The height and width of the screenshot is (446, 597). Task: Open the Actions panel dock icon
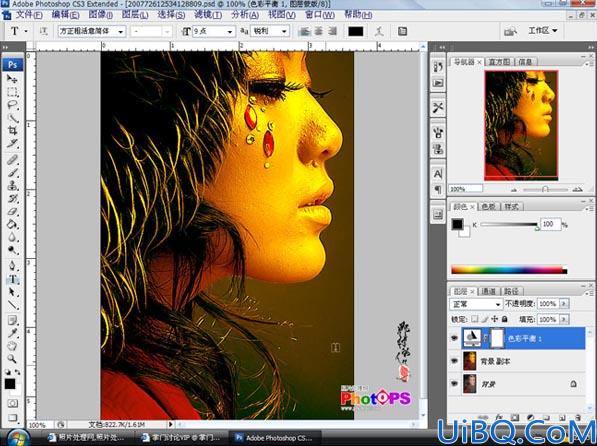pyautogui.click(x=438, y=83)
